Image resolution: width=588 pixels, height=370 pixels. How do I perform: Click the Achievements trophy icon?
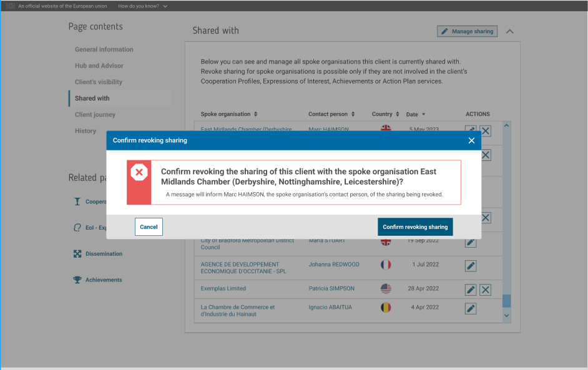pos(77,280)
